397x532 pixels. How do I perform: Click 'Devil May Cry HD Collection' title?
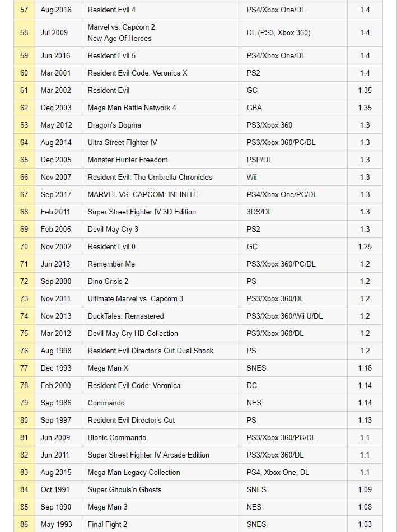pyautogui.click(x=133, y=334)
